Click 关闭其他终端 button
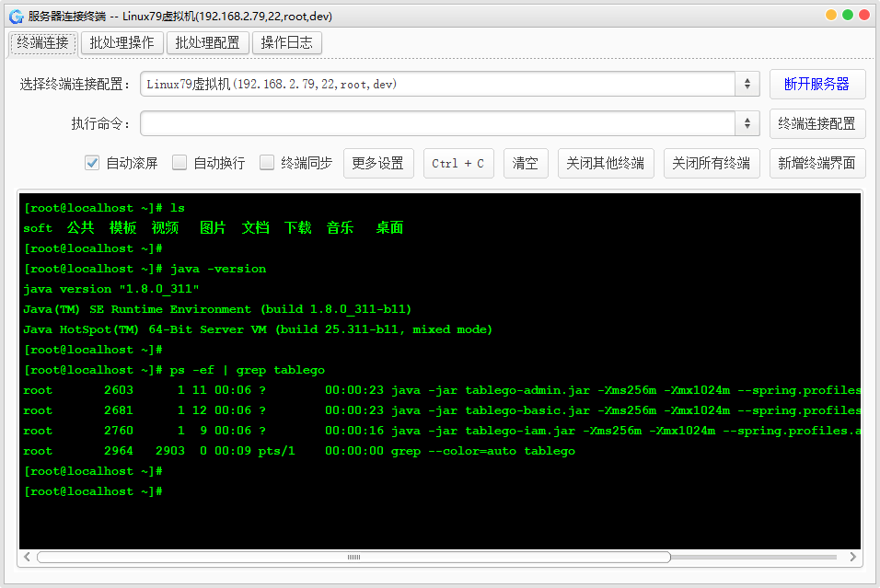Image resolution: width=880 pixels, height=588 pixels. [x=606, y=163]
